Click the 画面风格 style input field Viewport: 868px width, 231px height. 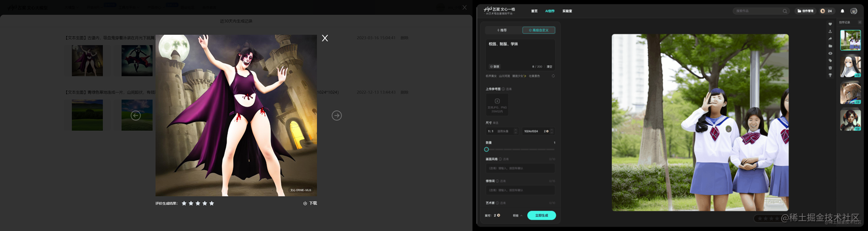pyautogui.click(x=520, y=168)
